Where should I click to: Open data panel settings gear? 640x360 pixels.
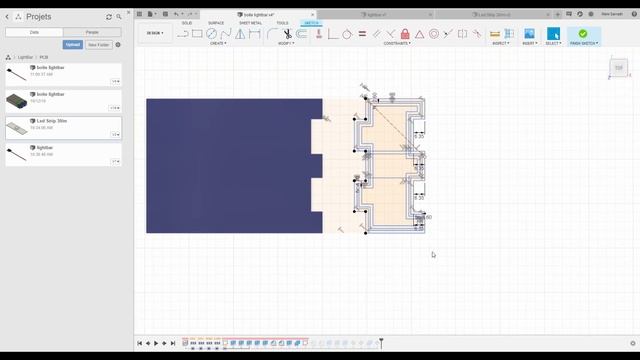click(118, 44)
